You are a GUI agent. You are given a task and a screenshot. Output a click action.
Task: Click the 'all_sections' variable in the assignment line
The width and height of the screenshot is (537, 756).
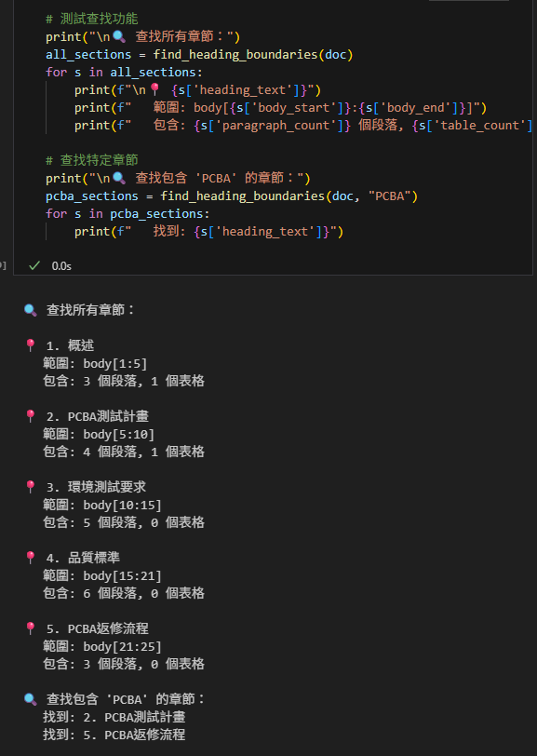pos(88,55)
